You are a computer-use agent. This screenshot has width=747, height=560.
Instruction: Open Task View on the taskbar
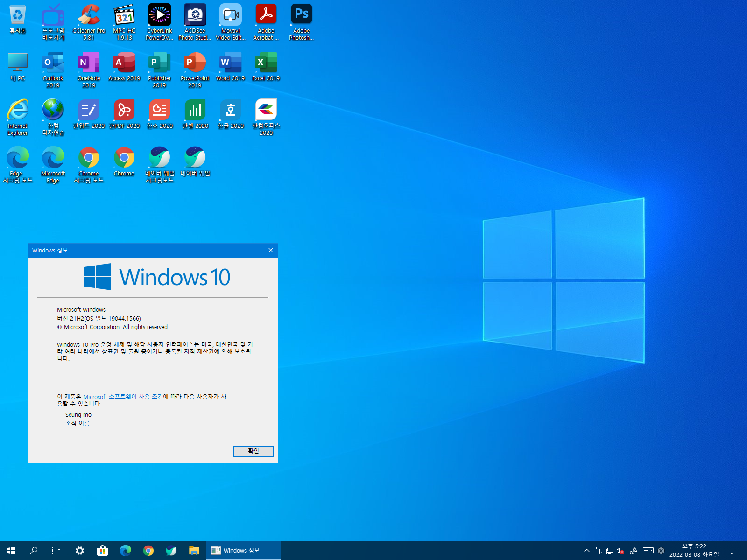tap(56, 551)
